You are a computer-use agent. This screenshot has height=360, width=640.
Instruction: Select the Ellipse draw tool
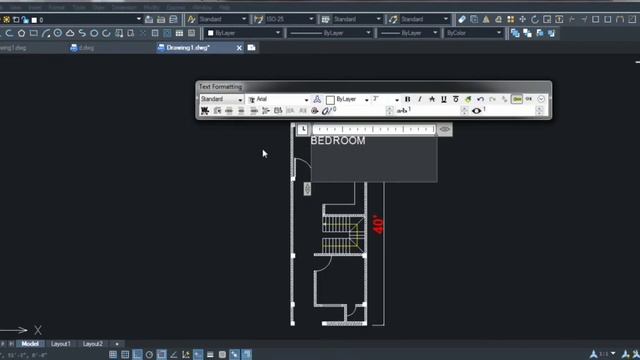pos(94,33)
